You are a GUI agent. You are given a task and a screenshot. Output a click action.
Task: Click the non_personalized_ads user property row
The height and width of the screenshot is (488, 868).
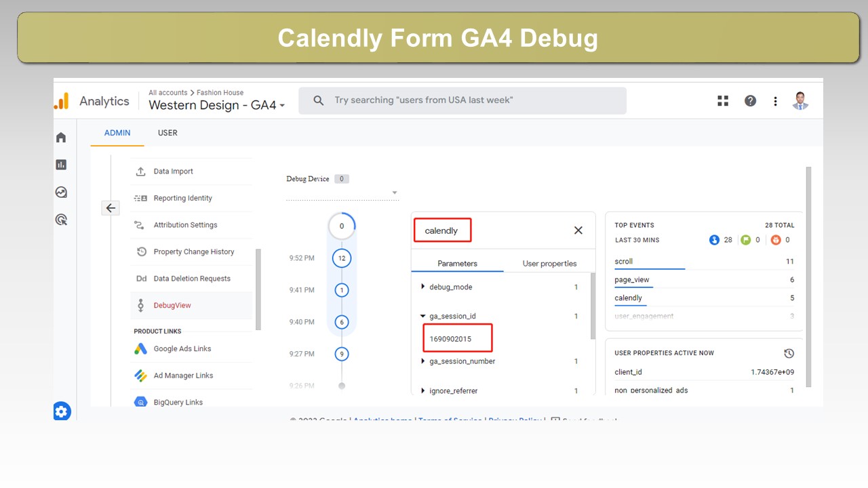point(704,390)
